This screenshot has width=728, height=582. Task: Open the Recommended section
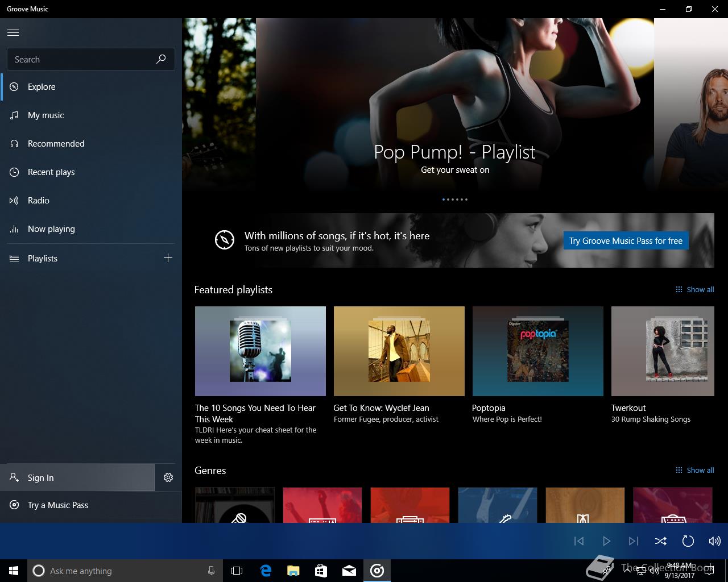(x=91, y=144)
